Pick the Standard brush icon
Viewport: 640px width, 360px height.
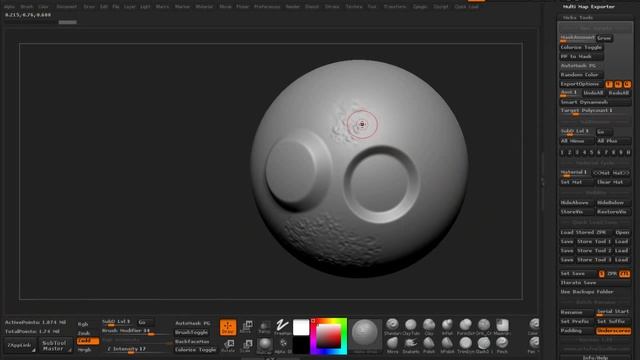[x=392, y=327]
